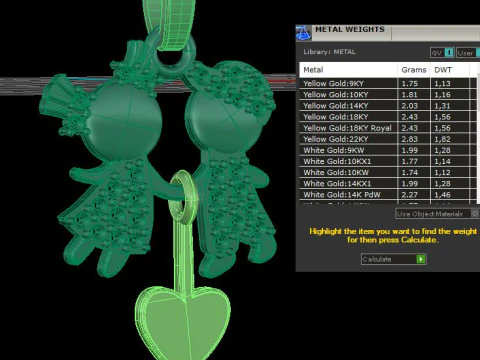
Task: Click the 2.83 grams value
Action: click(409, 139)
